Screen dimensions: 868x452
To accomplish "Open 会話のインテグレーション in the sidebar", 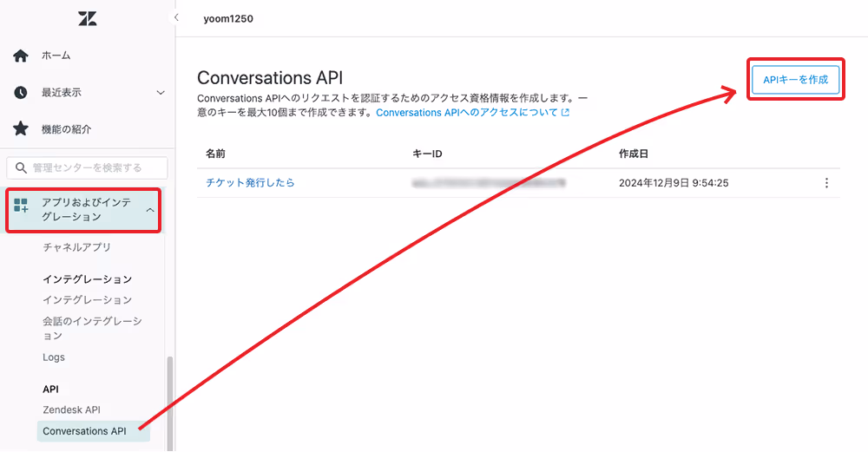I will (93, 328).
